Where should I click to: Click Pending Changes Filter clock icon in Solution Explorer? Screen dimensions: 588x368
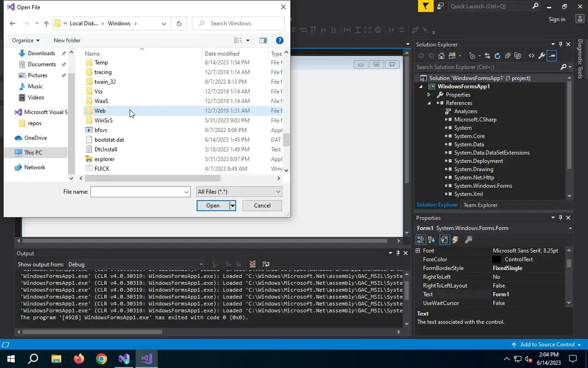[x=472, y=56]
